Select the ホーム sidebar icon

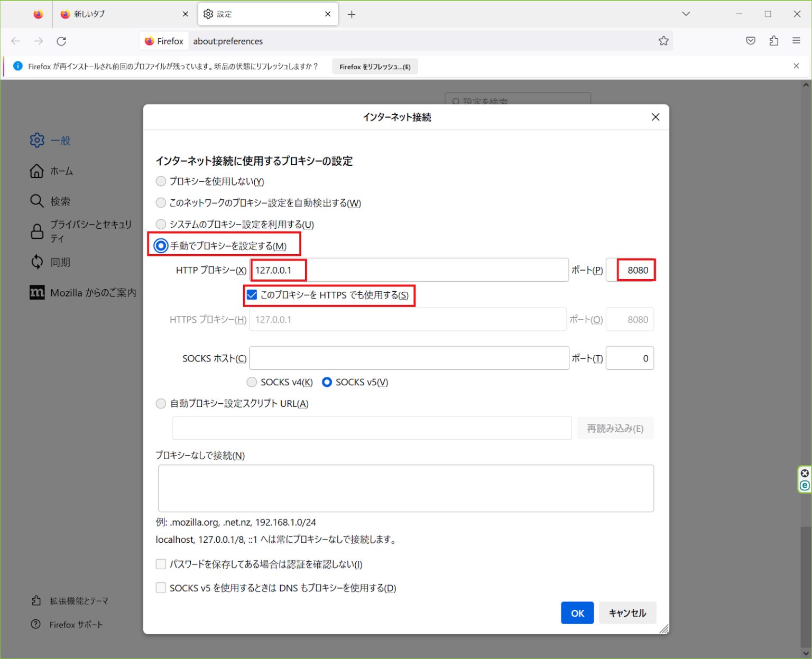coord(36,171)
